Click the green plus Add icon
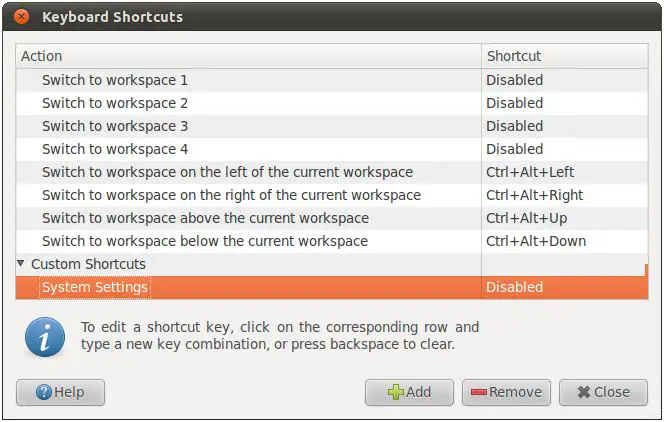 coord(395,392)
